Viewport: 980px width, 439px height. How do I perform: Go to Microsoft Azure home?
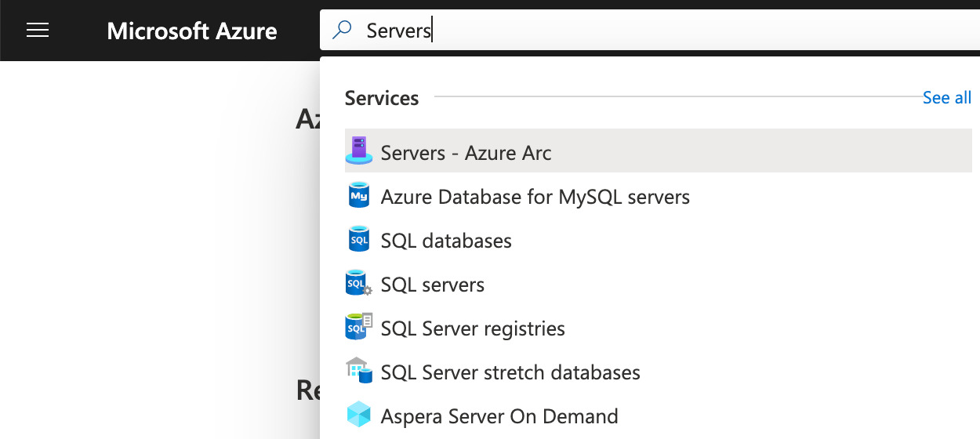pyautogui.click(x=192, y=31)
